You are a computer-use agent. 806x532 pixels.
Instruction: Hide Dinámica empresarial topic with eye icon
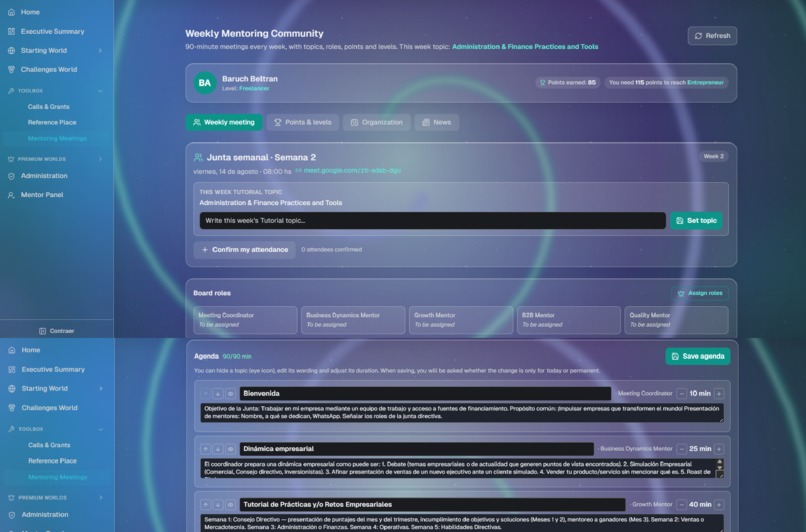[x=230, y=449]
